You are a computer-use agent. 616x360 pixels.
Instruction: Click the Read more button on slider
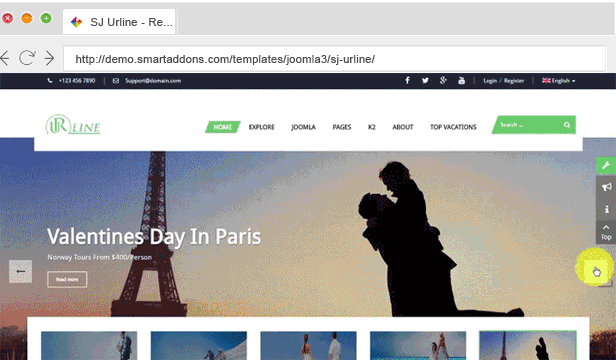point(67,279)
